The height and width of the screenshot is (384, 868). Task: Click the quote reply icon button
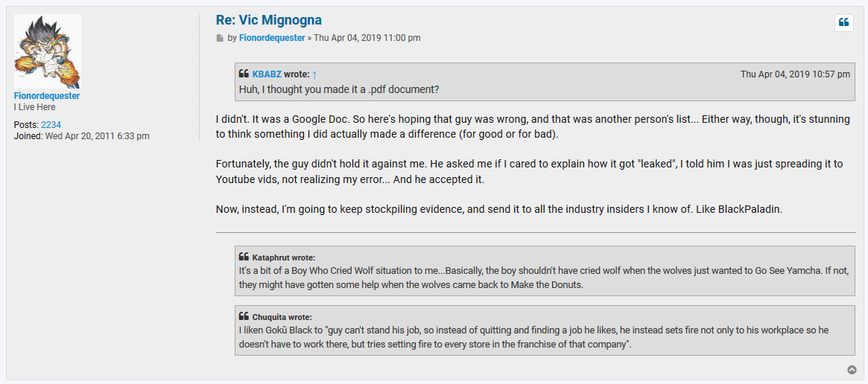click(x=843, y=22)
